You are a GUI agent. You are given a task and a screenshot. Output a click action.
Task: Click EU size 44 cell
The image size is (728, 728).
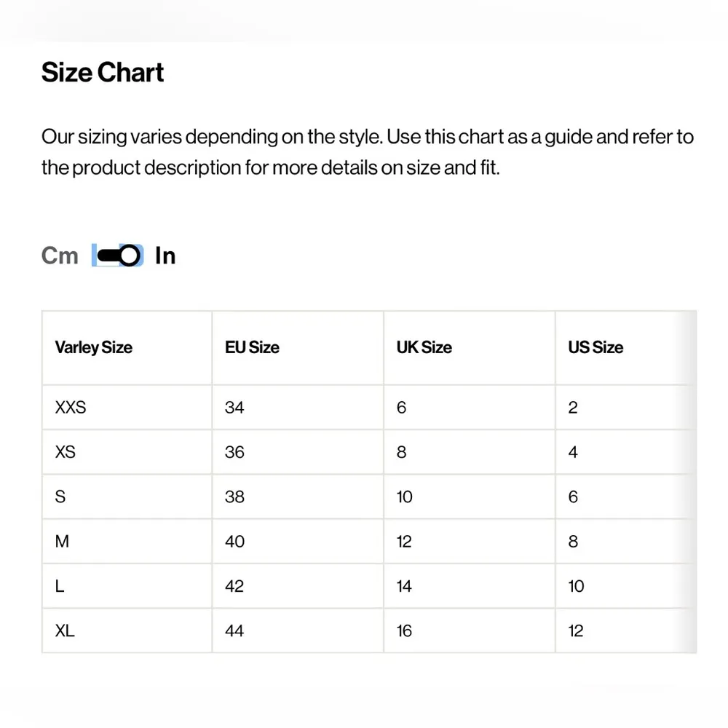point(234,630)
